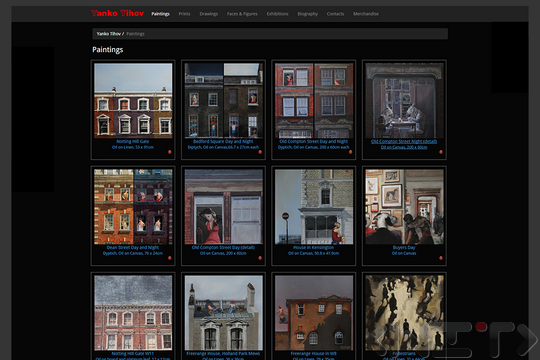This screenshot has height=360, width=540.
Task: Open the Paintings menu item
Action: click(x=160, y=14)
